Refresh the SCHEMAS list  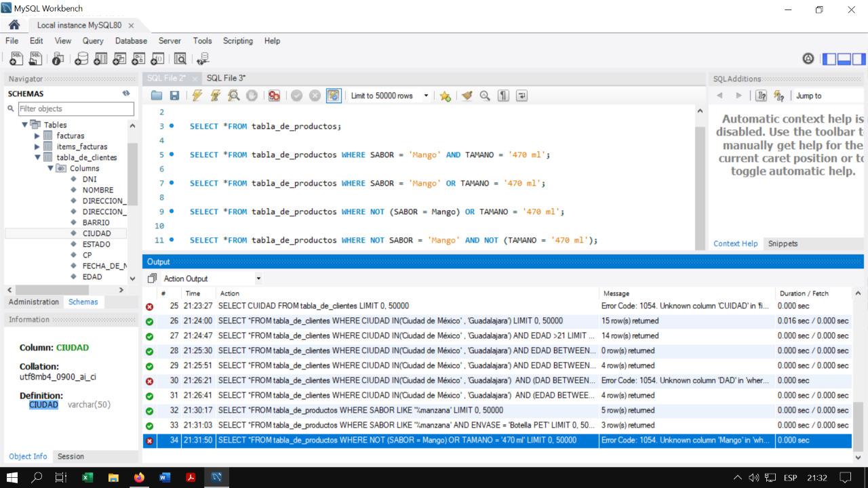125,94
